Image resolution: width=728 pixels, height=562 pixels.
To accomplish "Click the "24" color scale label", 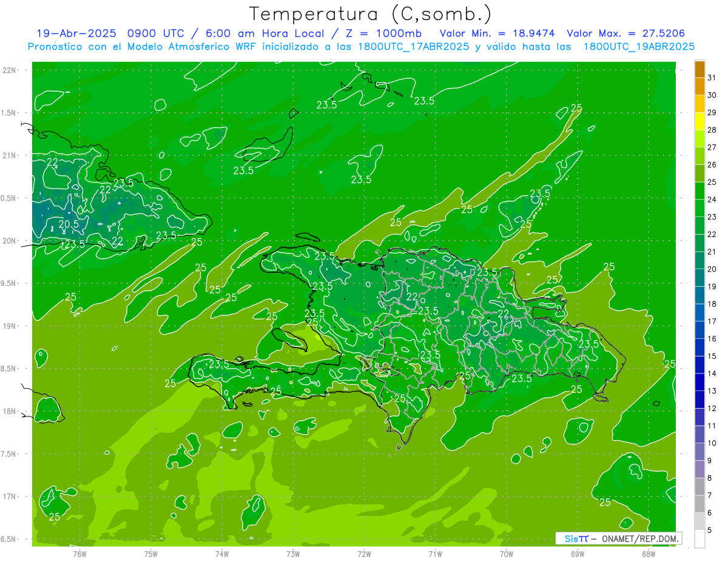I will (712, 199).
